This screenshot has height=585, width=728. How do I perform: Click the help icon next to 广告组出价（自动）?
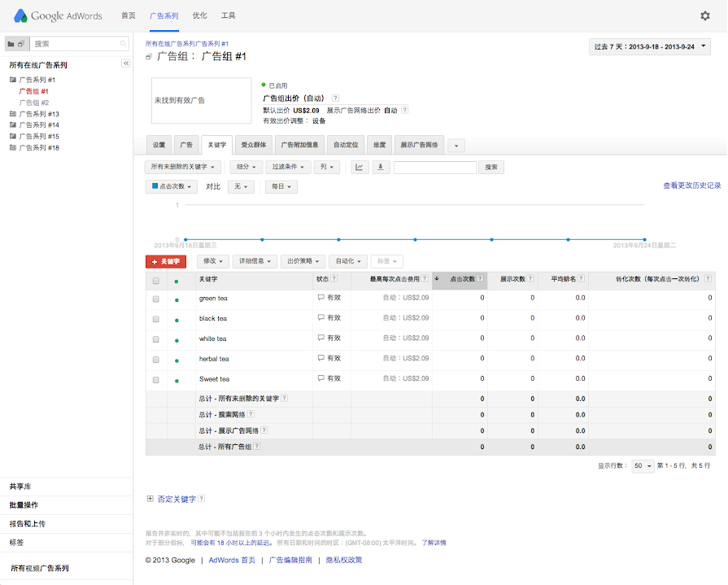[335, 98]
